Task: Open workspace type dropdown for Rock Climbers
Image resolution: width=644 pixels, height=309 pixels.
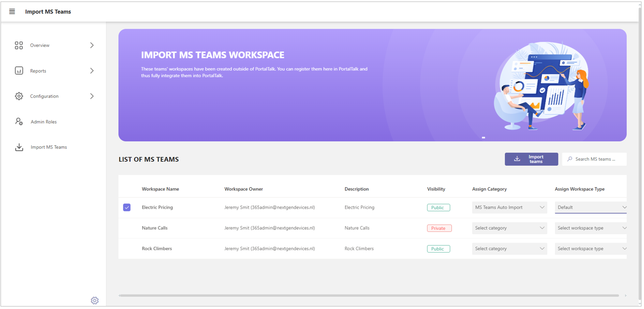Action: pos(592,249)
